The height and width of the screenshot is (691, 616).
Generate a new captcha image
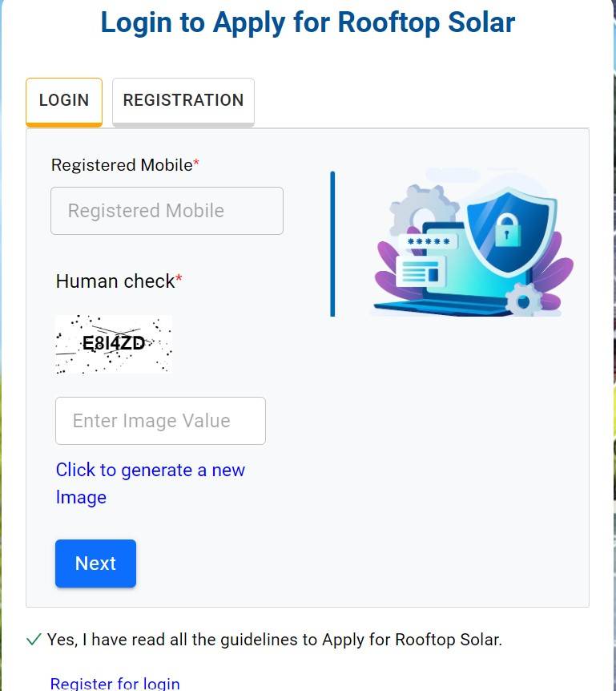point(150,483)
